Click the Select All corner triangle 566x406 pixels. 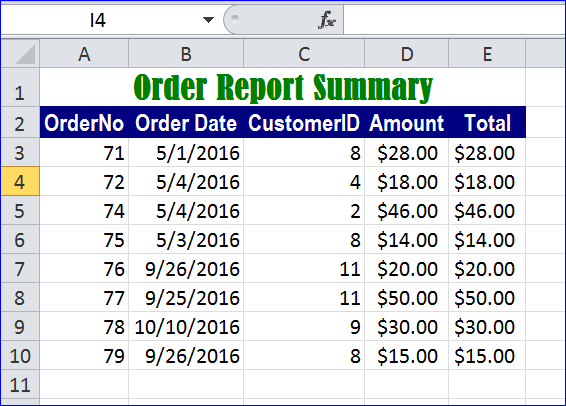point(20,54)
